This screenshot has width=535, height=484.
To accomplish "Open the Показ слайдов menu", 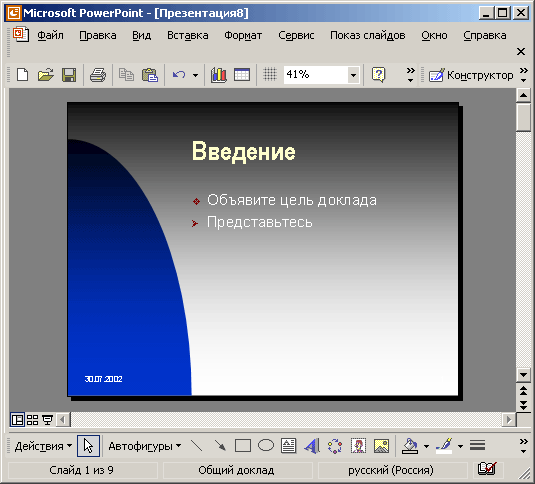I will click(x=368, y=35).
